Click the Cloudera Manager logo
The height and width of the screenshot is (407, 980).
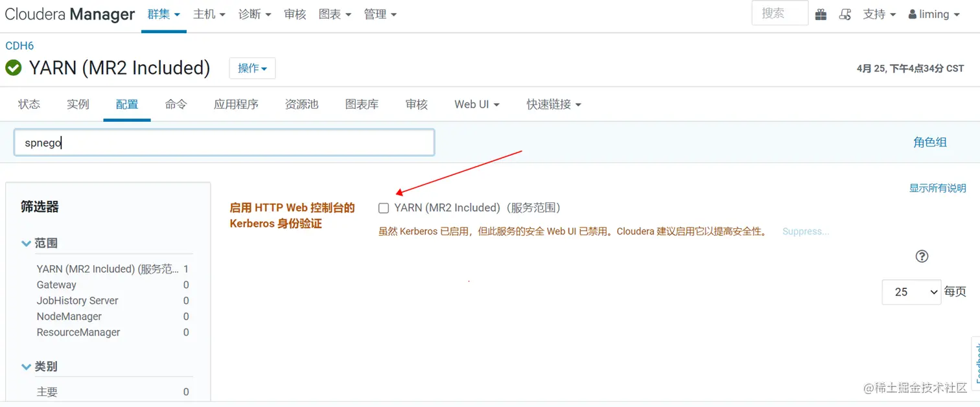pyautogui.click(x=69, y=14)
